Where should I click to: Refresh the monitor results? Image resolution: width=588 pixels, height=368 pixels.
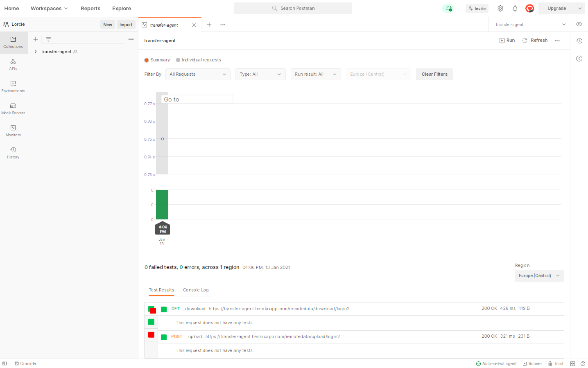[535, 41]
